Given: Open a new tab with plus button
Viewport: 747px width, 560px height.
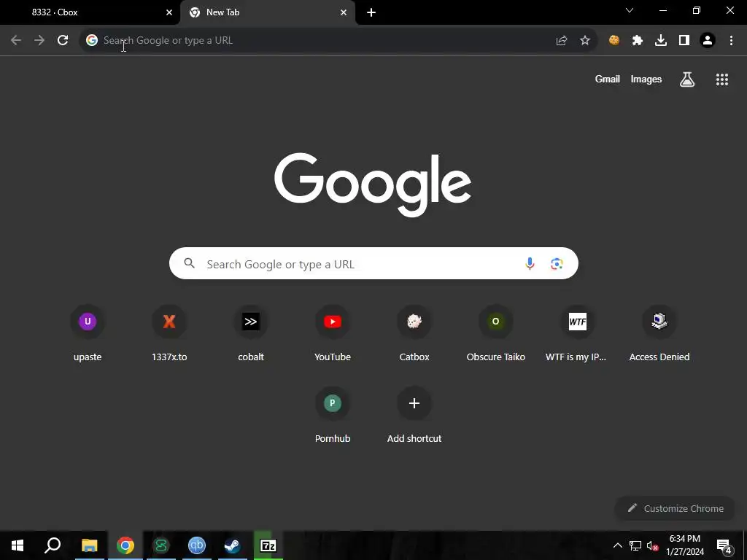Looking at the screenshot, I should point(371,12).
